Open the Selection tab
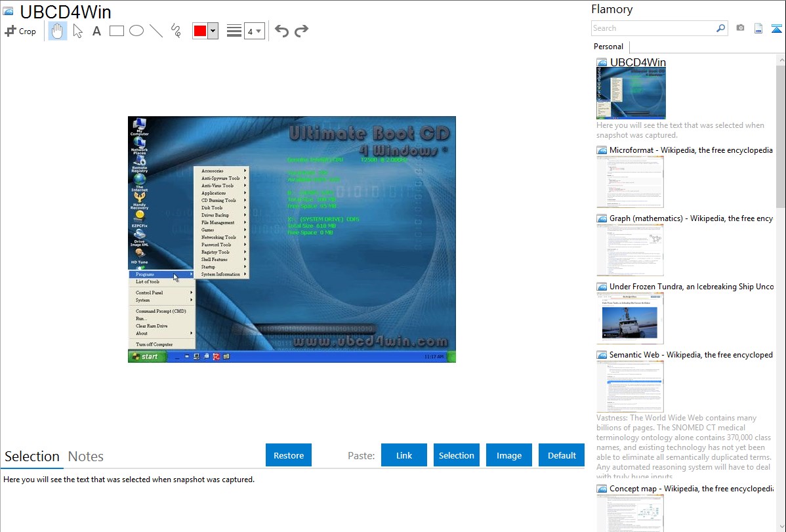 tap(32, 457)
